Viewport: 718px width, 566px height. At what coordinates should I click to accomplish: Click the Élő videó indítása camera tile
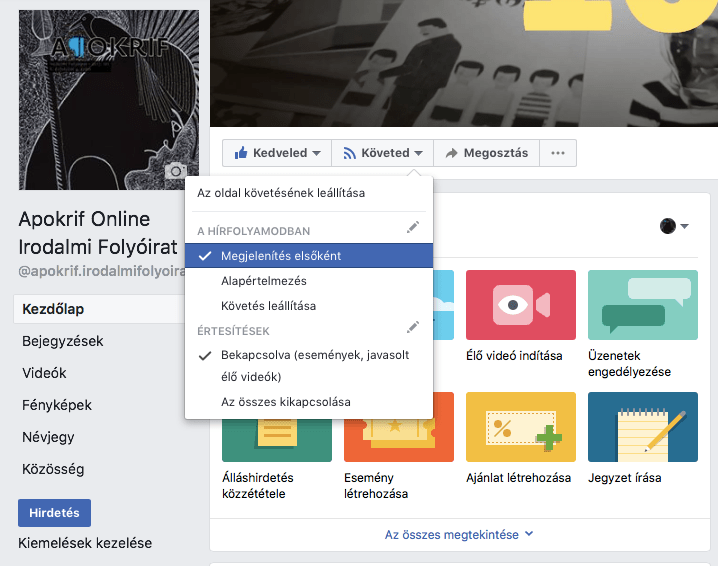pos(521,305)
